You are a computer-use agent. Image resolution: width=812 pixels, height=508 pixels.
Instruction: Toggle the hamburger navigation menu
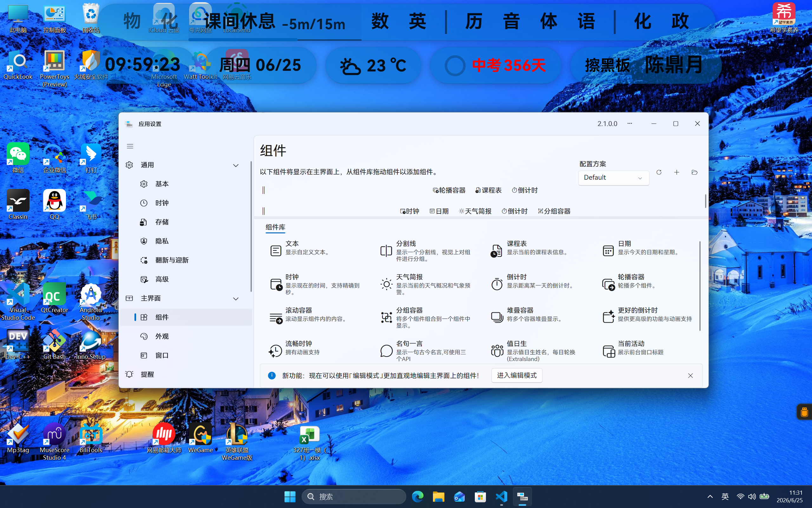(x=130, y=146)
